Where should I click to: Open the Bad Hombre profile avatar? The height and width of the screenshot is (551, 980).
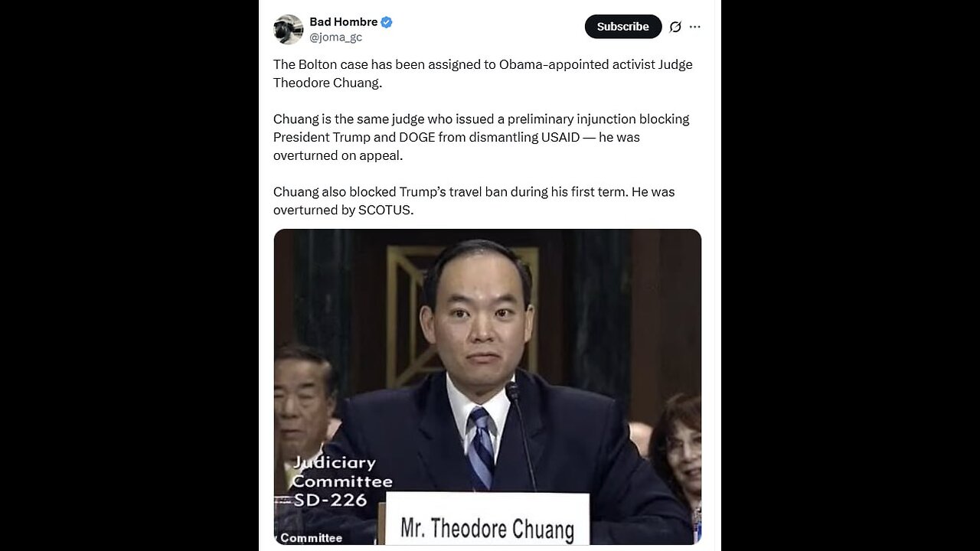point(289,29)
